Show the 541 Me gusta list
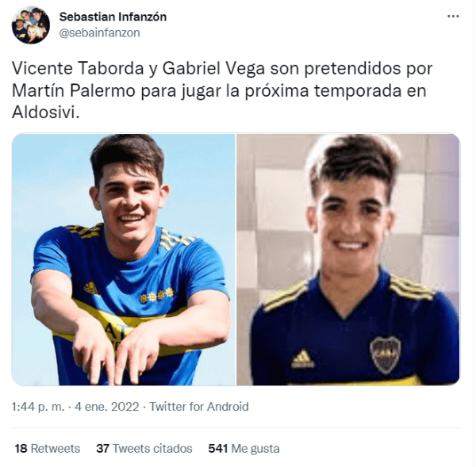476x467 pixels. pos(244,449)
